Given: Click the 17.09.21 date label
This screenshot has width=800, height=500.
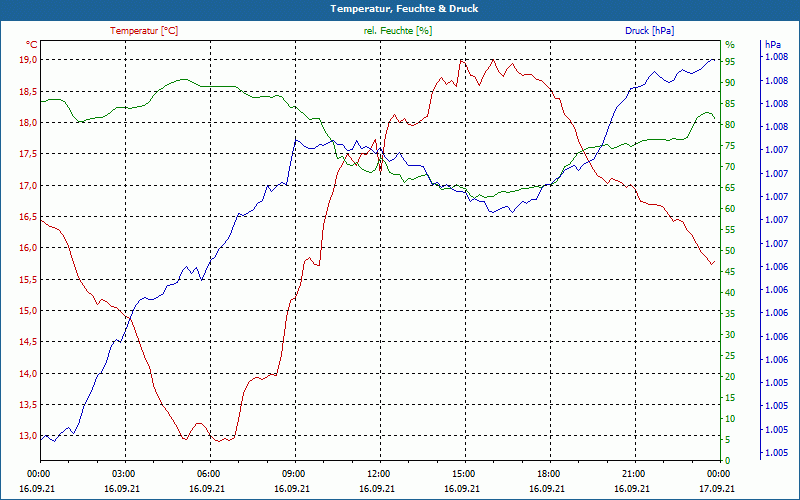Looking at the screenshot, I should point(717,489).
